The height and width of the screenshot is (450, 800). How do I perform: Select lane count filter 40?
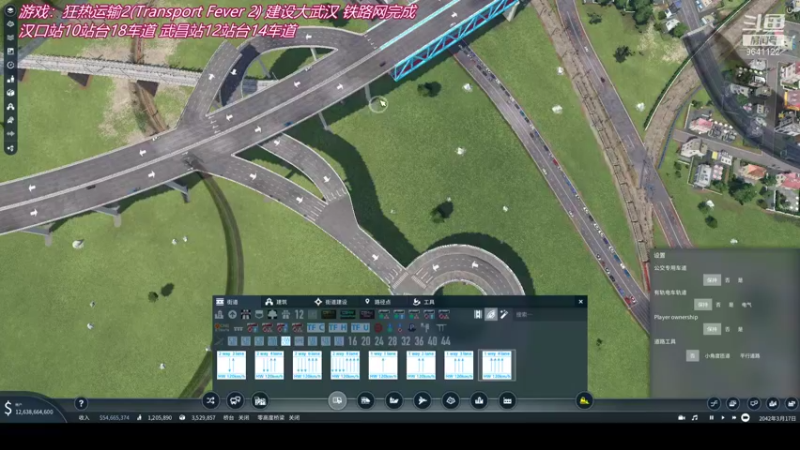432,341
